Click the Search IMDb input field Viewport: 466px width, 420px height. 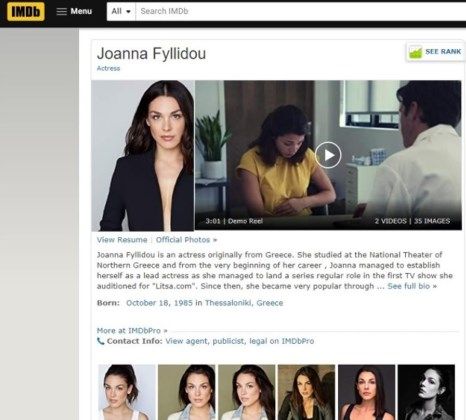click(x=301, y=11)
